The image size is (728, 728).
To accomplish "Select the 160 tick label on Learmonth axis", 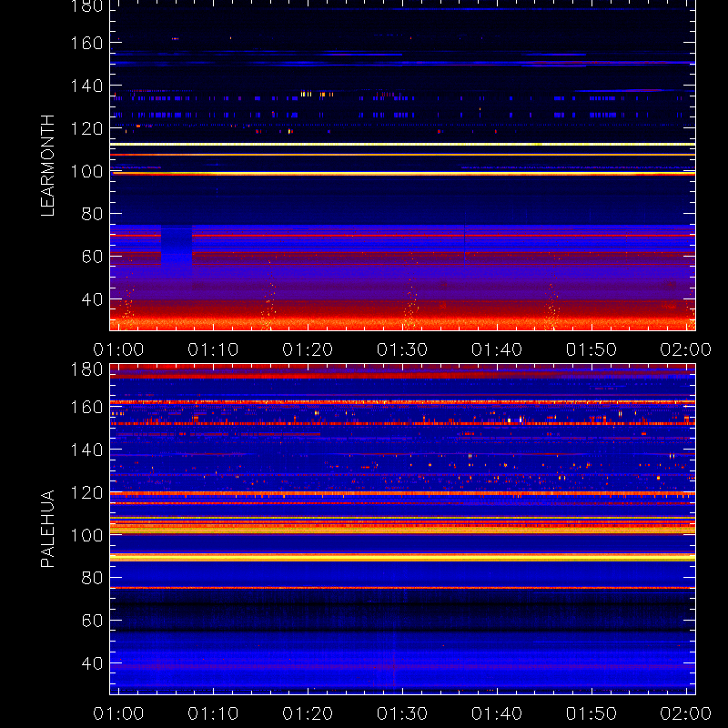I will pos(86,43).
